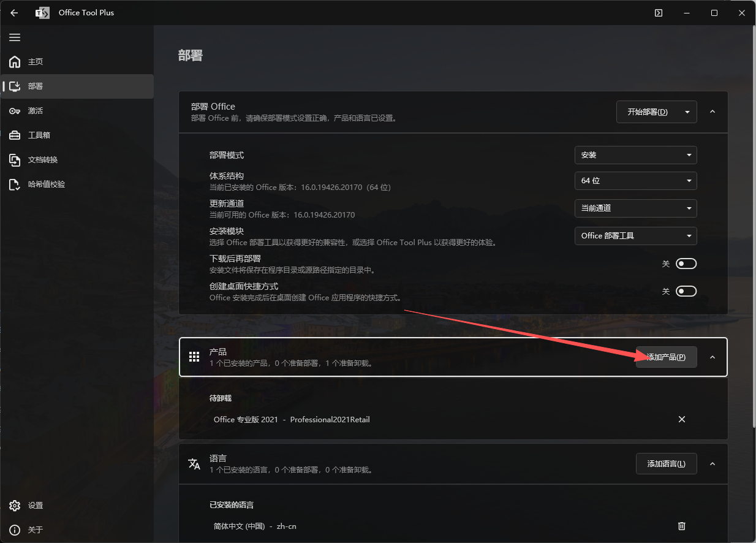The height and width of the screenshot is (543, 756).
Task: Return to 主页 via sidebar
Action: (x=35, y=61)
